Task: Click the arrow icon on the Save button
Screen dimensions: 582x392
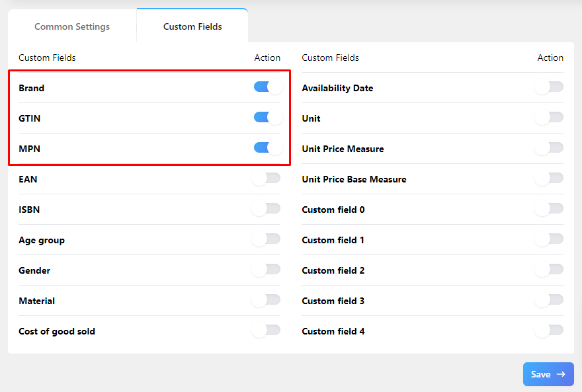Action: point(560,373)
